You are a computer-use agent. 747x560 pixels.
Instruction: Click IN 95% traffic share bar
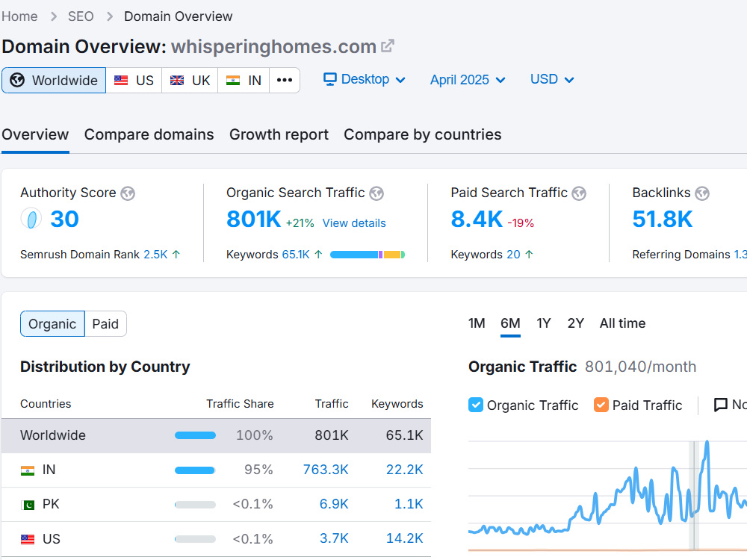tap(195, 470)
